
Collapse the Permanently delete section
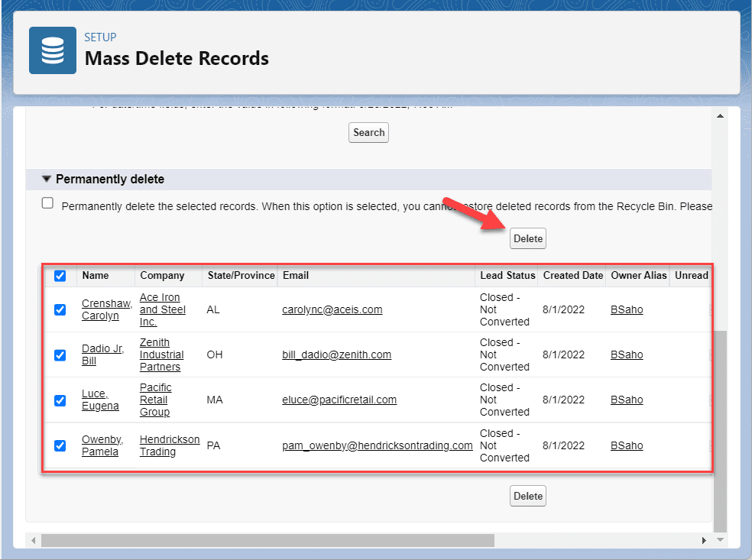[47, 179]
